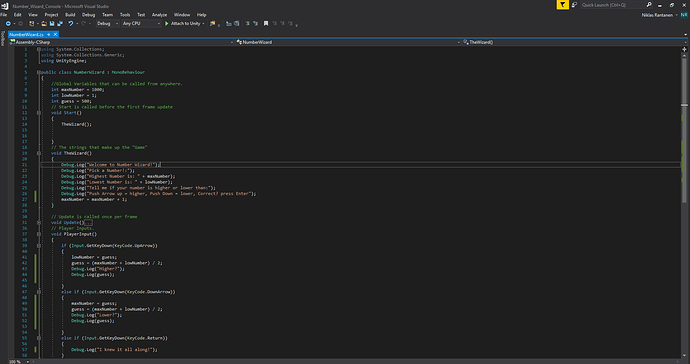Undo using the toolbar Undo arrow

(x=70, y=23)
